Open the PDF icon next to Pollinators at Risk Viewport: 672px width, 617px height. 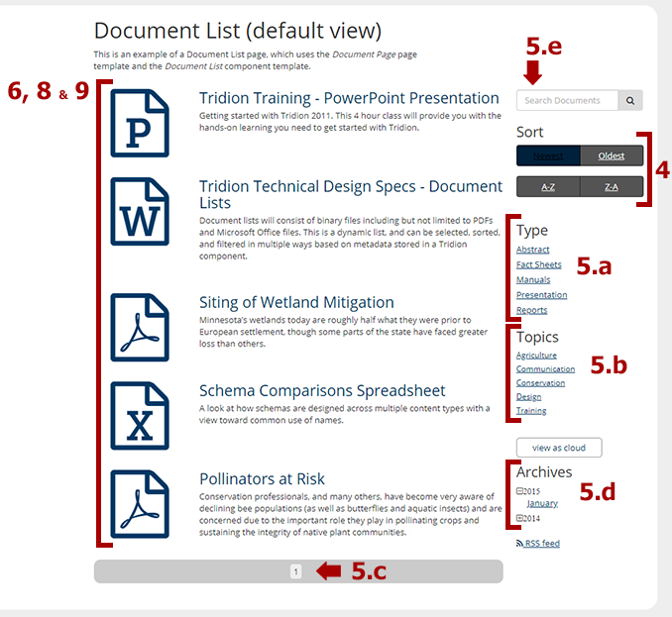[x=140, y=506]
